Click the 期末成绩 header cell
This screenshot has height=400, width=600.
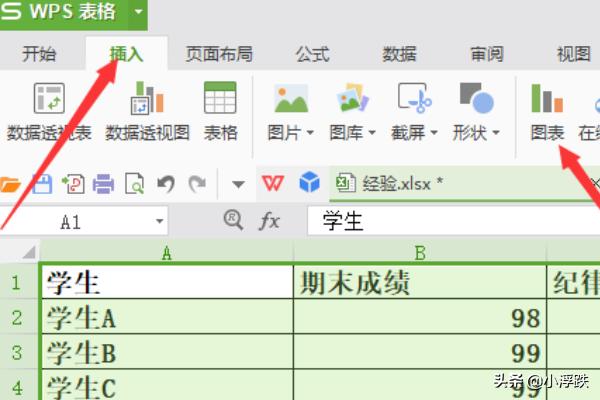(420, 282)
